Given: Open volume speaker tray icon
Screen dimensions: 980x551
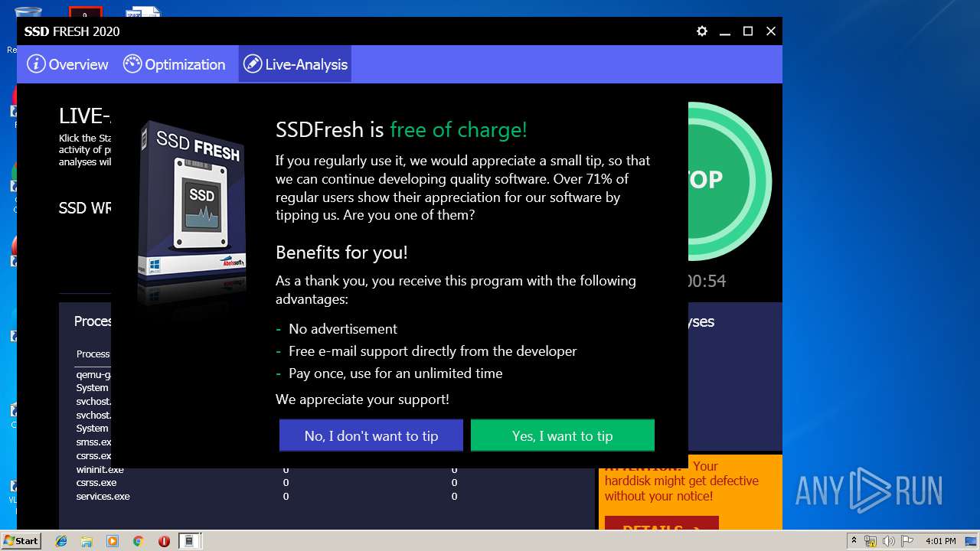Looking at the screenshot, I should tap(889, 541).
